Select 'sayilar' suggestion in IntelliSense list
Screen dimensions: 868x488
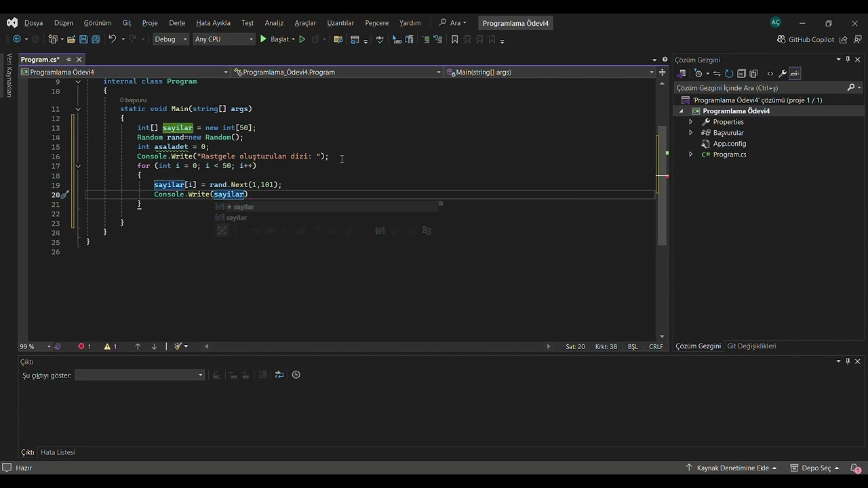coord(236,218)
